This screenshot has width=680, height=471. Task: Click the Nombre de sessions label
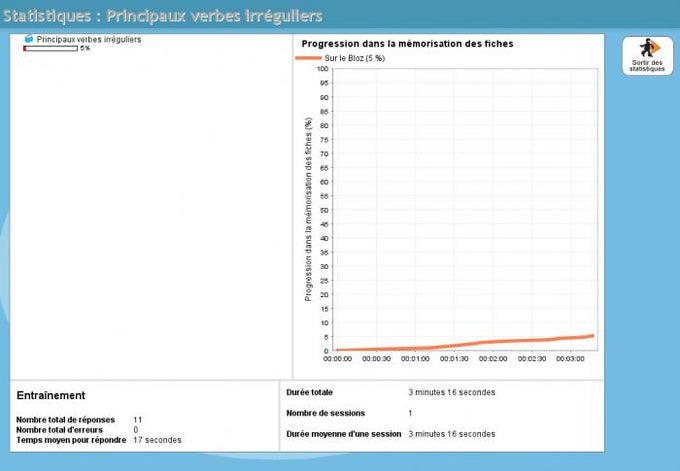tap(325, 413)
